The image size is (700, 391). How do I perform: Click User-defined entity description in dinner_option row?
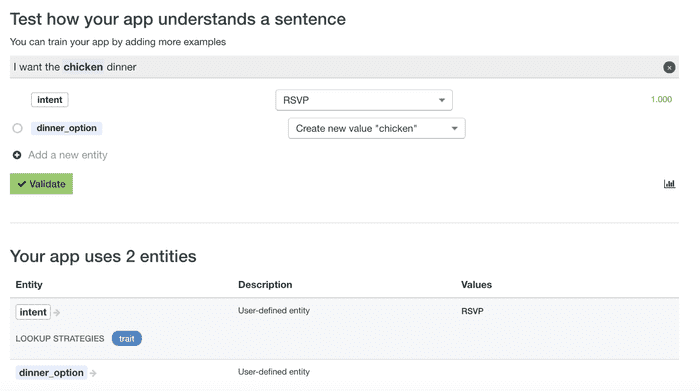274,372
